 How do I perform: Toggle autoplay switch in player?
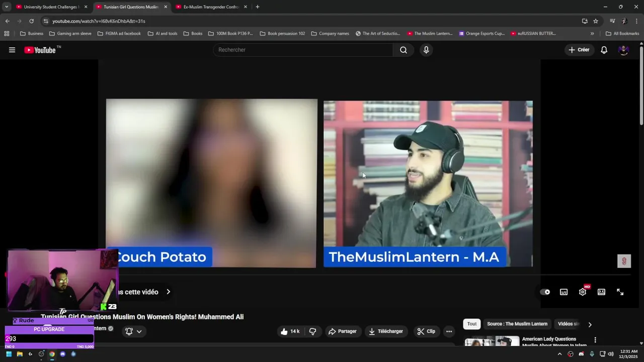(545, 292)
